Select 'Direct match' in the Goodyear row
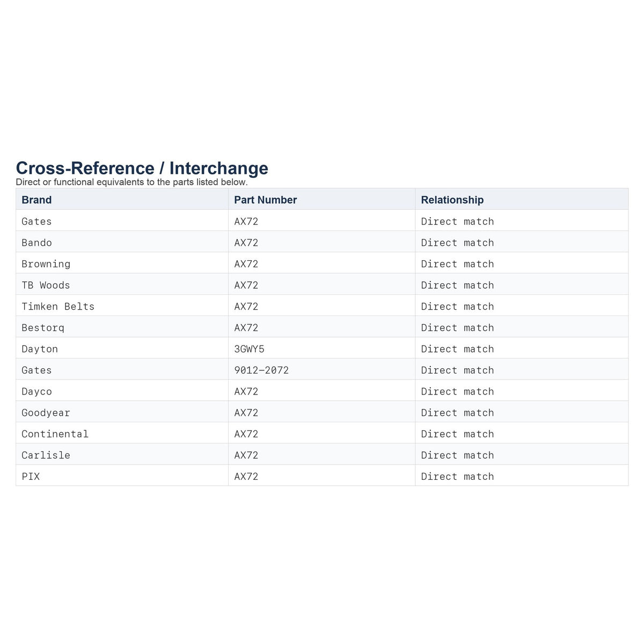 click(457, 413)
